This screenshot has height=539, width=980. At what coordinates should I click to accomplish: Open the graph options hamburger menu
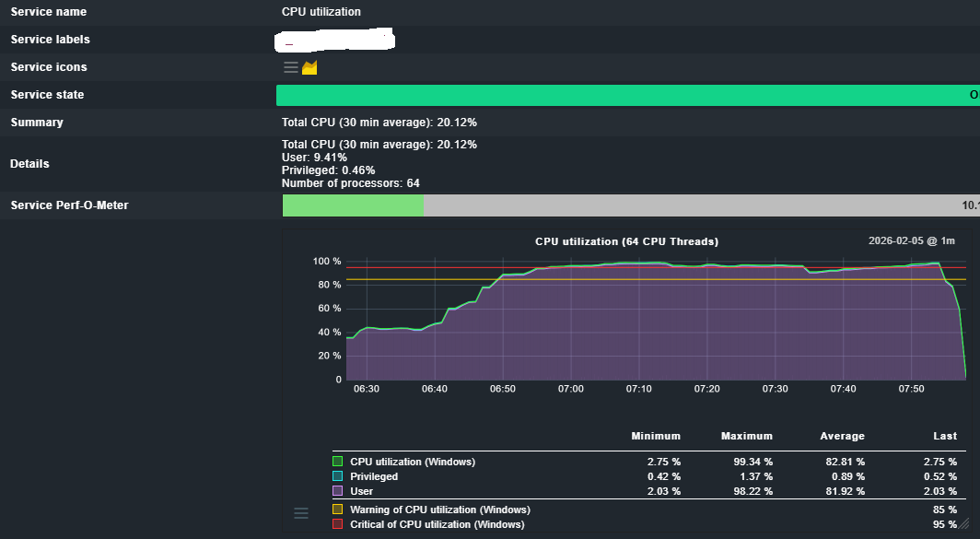(301, 513)
